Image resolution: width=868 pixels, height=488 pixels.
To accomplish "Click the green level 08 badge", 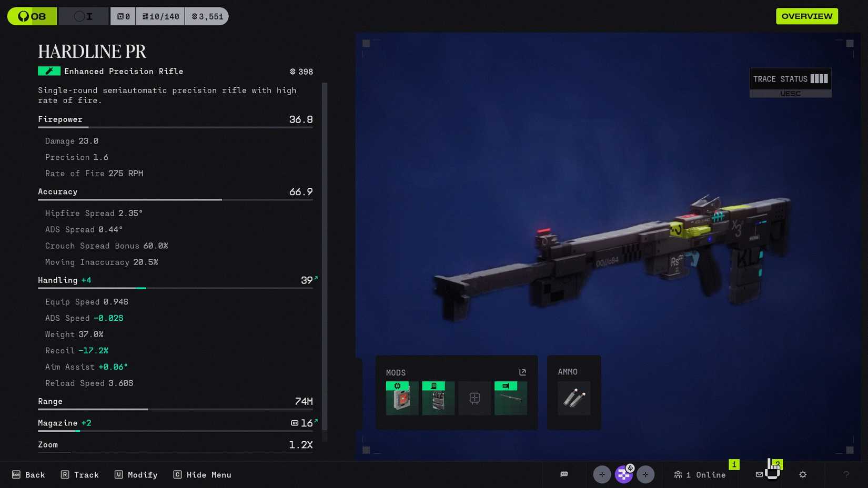I will (32, 16).
